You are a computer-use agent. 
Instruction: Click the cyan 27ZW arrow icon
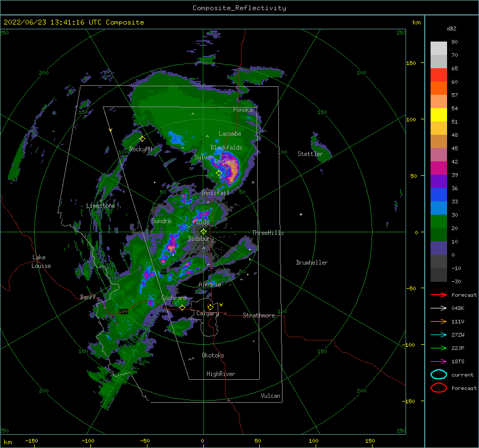pyautogui.click(x=439, y=335)
